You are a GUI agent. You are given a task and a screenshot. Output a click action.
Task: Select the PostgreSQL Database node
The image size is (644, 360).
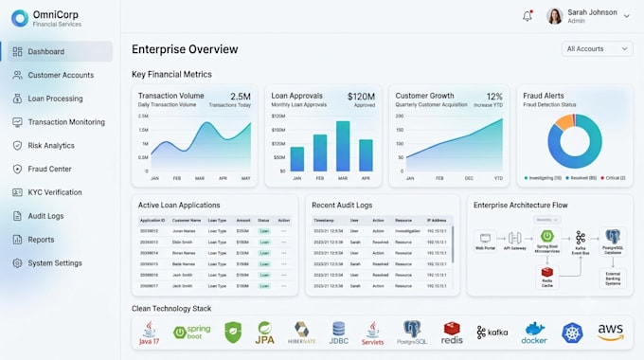click(613, 242)
